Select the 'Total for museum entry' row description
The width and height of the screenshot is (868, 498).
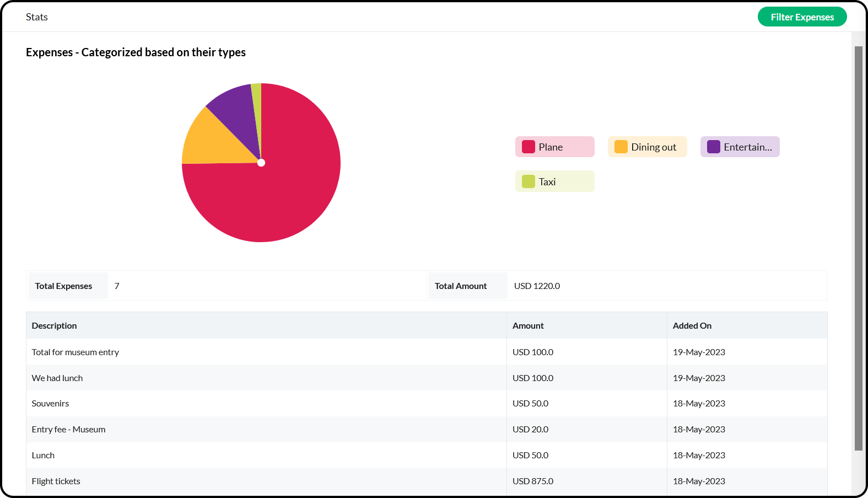pyautogui.click(x=76, y=352)
